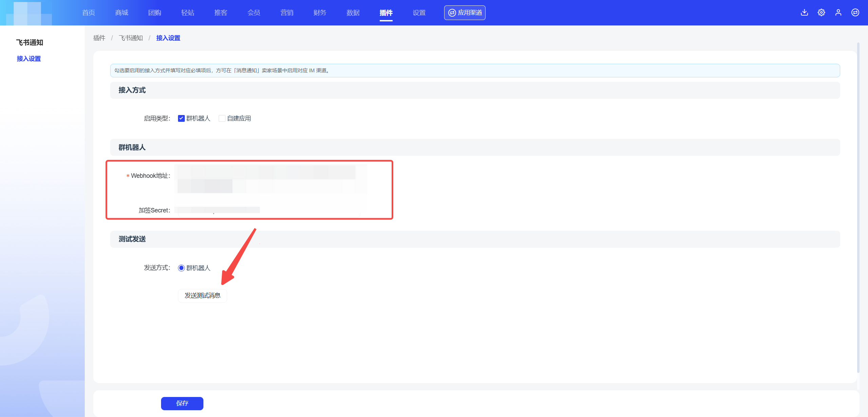This screenshot has width=868, height=417.
Task: Click 飞书通知 breadcrumb link
Action: pyautogui.click(x=131, y=38)
